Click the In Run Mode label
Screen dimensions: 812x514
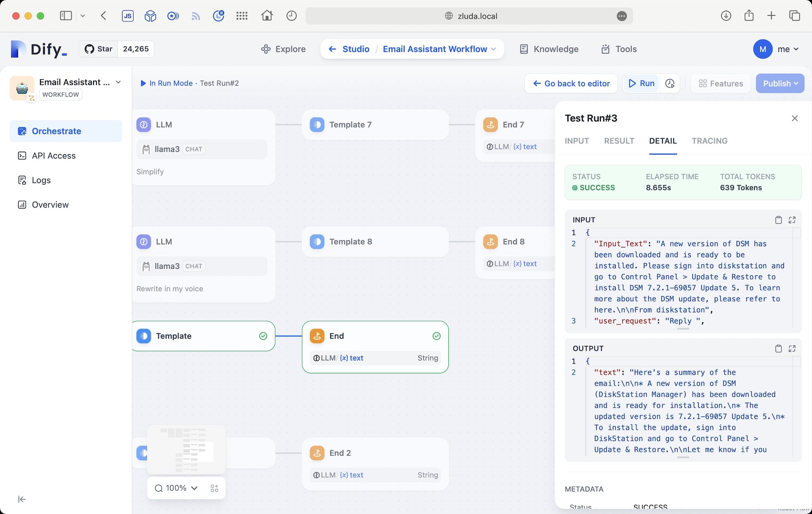point(171,83)
